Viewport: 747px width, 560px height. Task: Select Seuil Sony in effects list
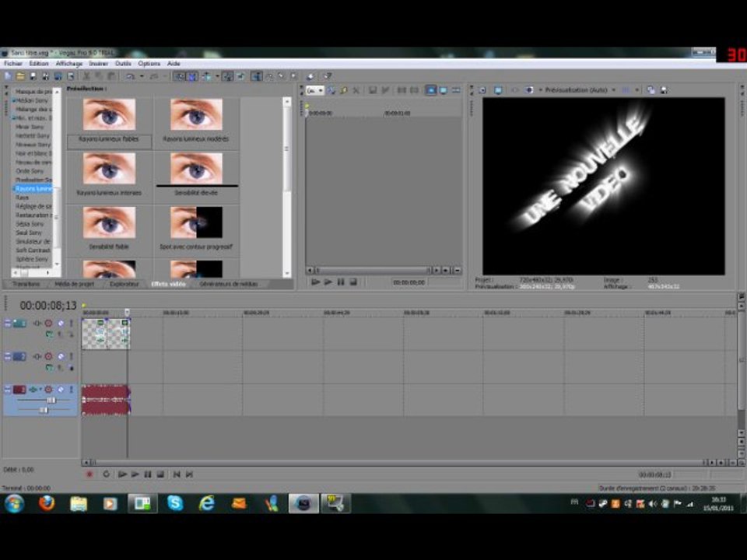tap(29, 233)
